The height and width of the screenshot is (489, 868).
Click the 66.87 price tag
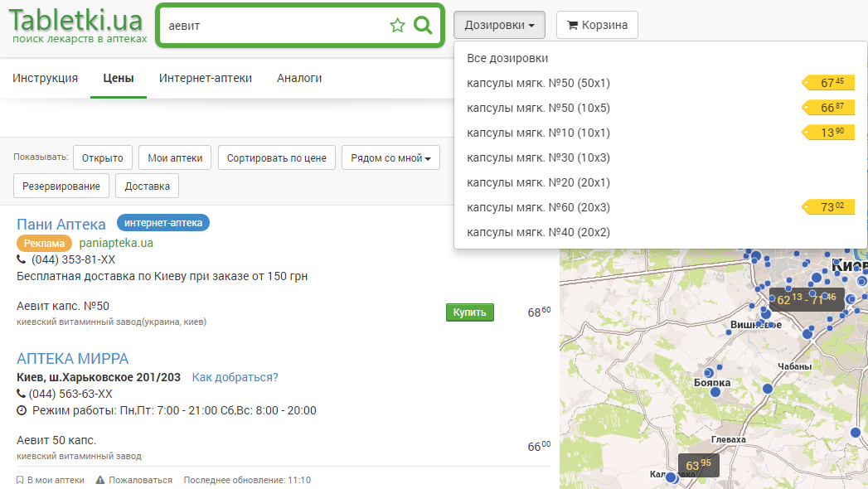[828, 107]
